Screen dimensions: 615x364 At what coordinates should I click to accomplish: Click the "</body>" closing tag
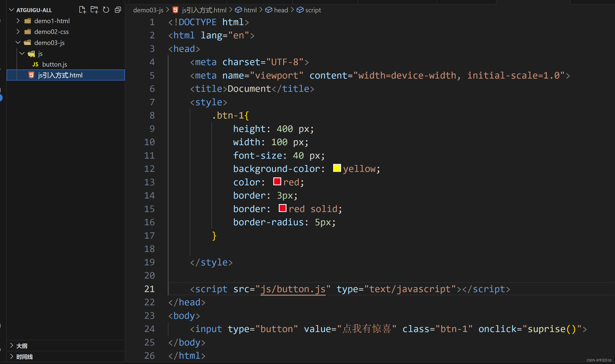pos(187,342)
